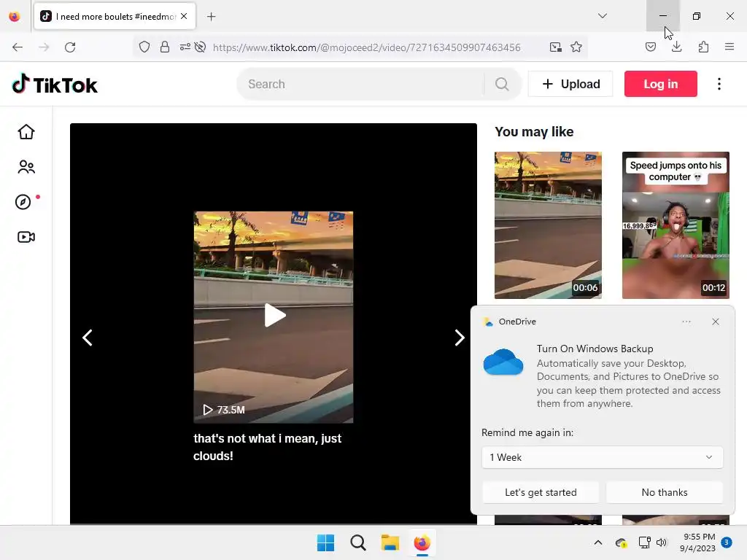The height and width of the screenshot is (560, 747).
Task: Open Firefox hamburger application menu
Action: click(x=729, y=47)
